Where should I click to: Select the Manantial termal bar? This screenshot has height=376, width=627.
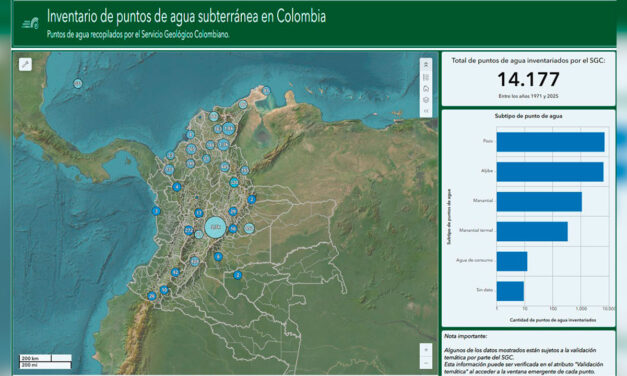point(532,231)
